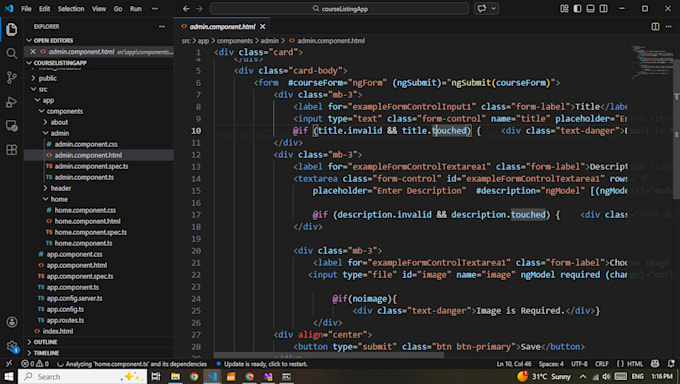Change the UTF-8 encoding
This screenshot has width=680, height=384.
click(579, 364)
